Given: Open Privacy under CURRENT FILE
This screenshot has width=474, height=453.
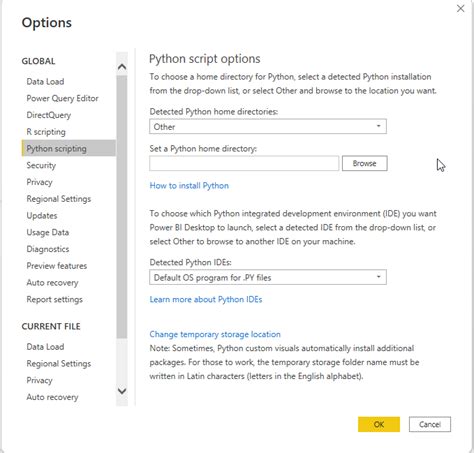Looking at the screenshot, I should click(39, 380).
